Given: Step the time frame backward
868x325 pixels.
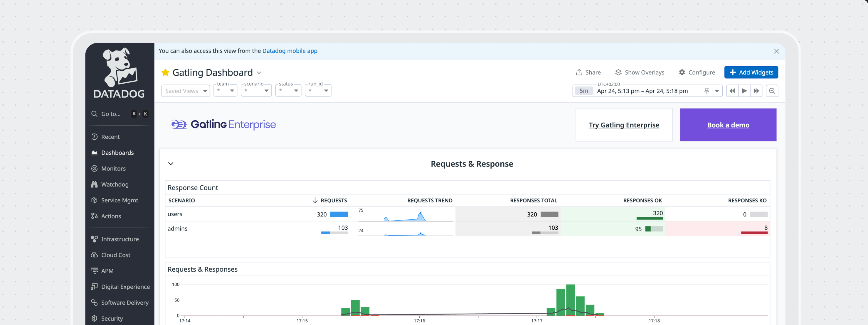Looking at the screenshot, I should pos(732,91).
